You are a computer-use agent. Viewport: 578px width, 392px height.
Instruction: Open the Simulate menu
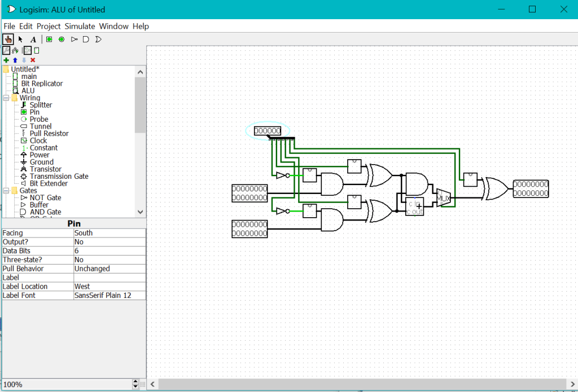80,26
